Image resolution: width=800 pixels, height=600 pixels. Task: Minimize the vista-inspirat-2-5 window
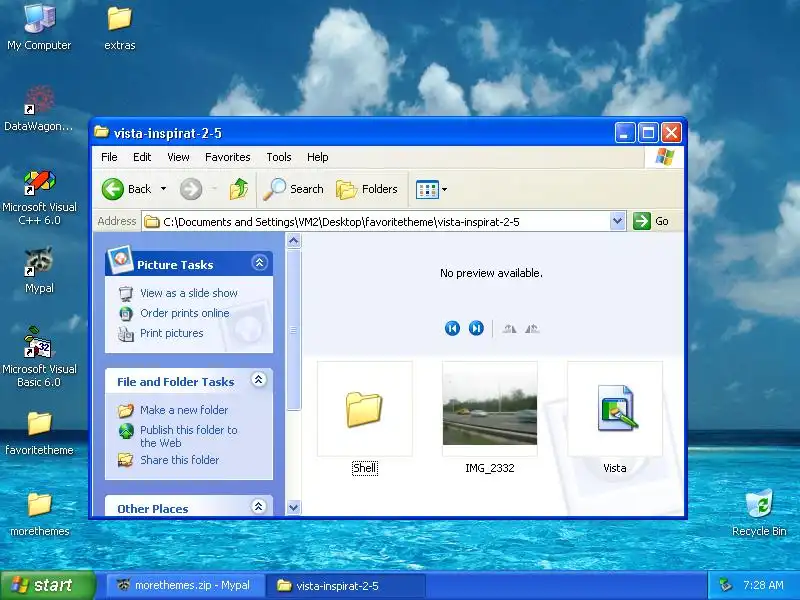[625, 133]
